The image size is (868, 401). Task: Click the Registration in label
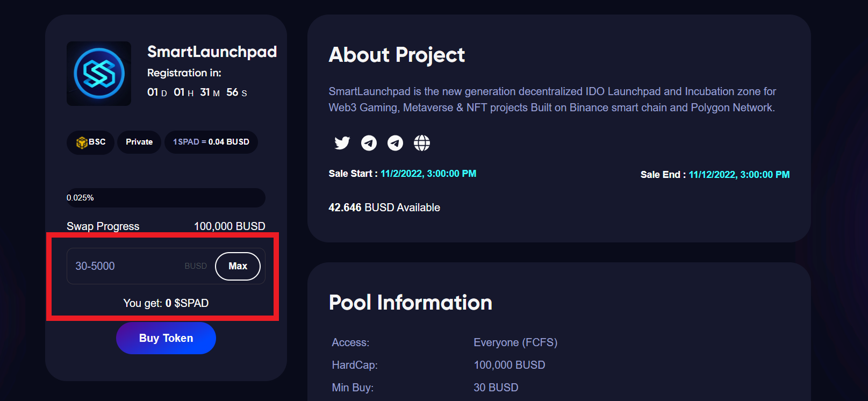pyautogui.click(x=184, y=73)
